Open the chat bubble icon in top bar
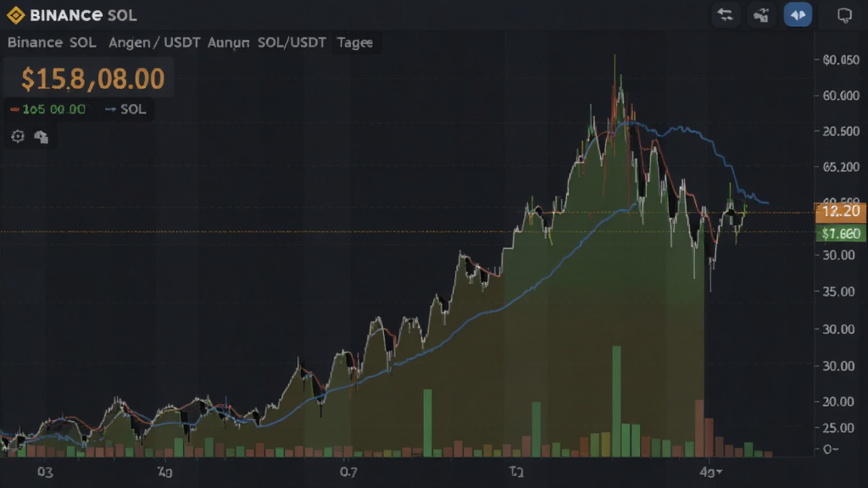868x488 pixels. pos(844,15)
